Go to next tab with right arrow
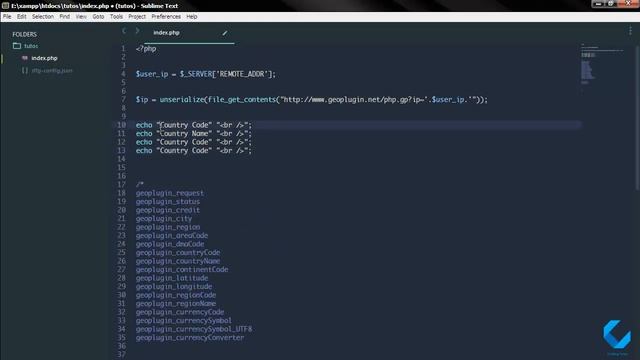Image resolution: width=640 pixels, height=360 pixels. pos(138,31)
